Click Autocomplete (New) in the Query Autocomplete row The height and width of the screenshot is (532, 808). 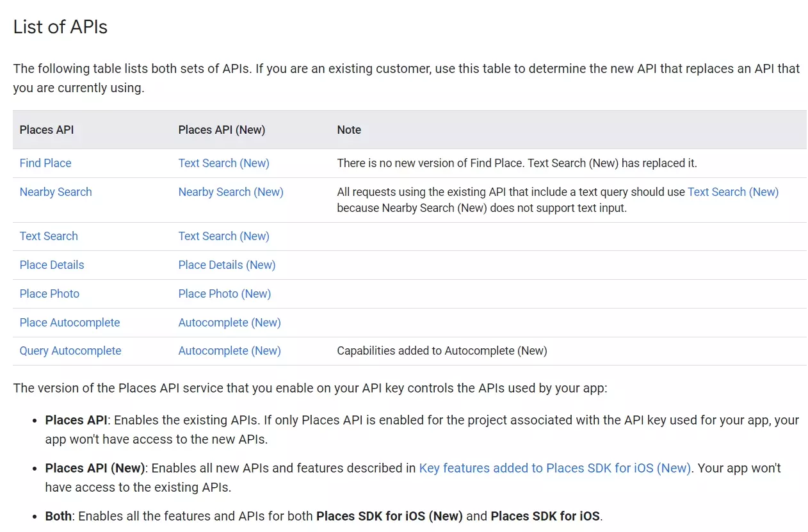pyautogui.click(x=229, y=351)
